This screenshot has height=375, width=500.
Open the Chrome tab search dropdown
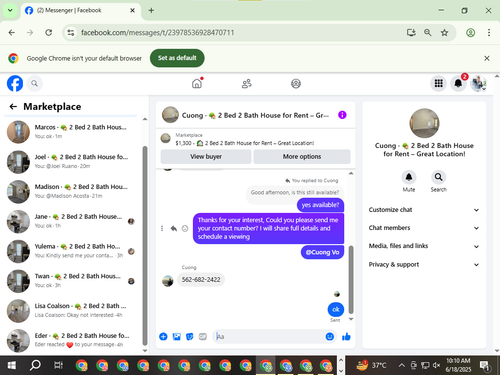10,10
